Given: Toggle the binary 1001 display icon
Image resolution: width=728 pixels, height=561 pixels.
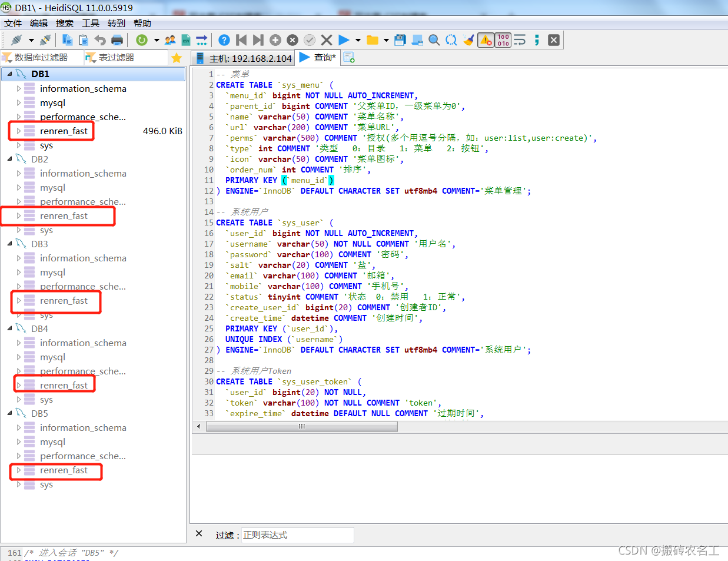Looking at the screenshot, I should 503,40.
